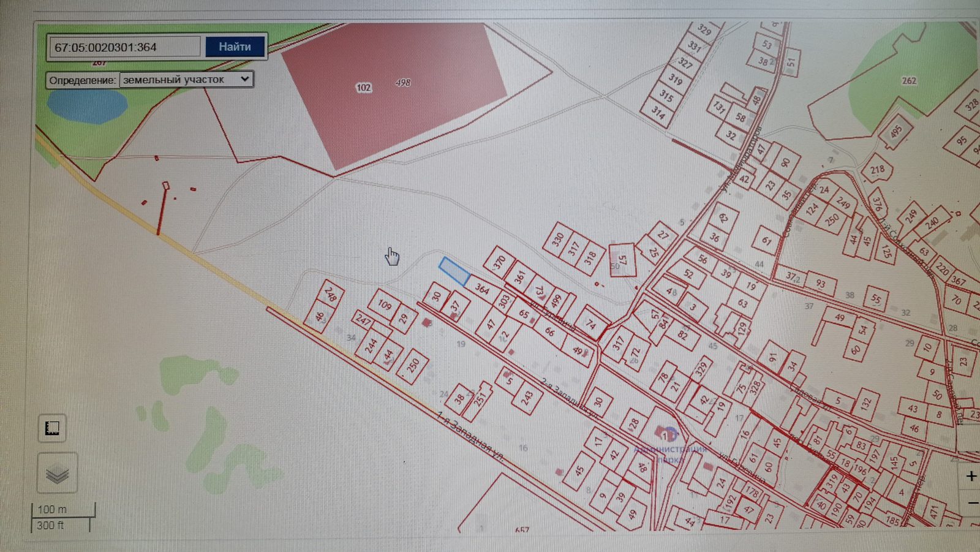Choose parcel number 315
This screenshot has height=552, width=980.
click(666, 96)
